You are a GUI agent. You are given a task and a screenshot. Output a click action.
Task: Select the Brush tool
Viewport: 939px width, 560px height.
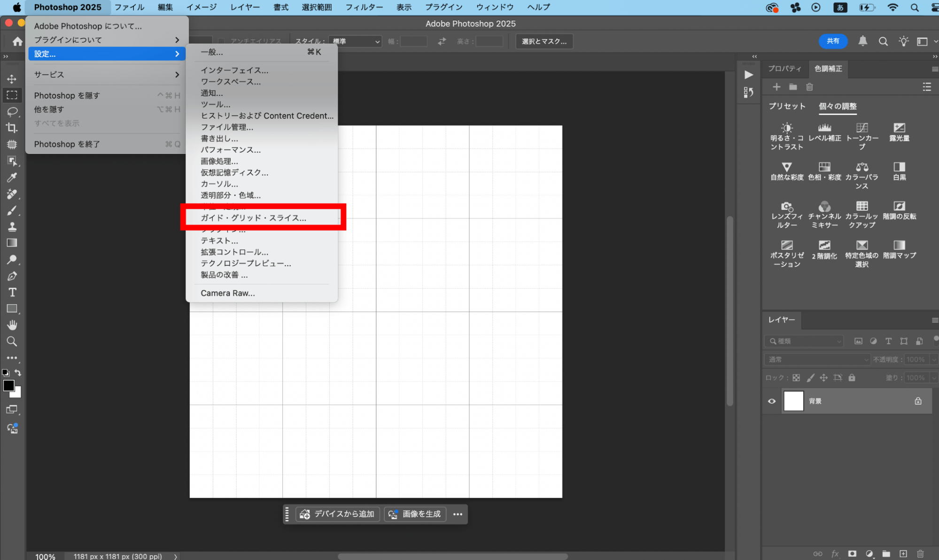click(x=12, y=210)
